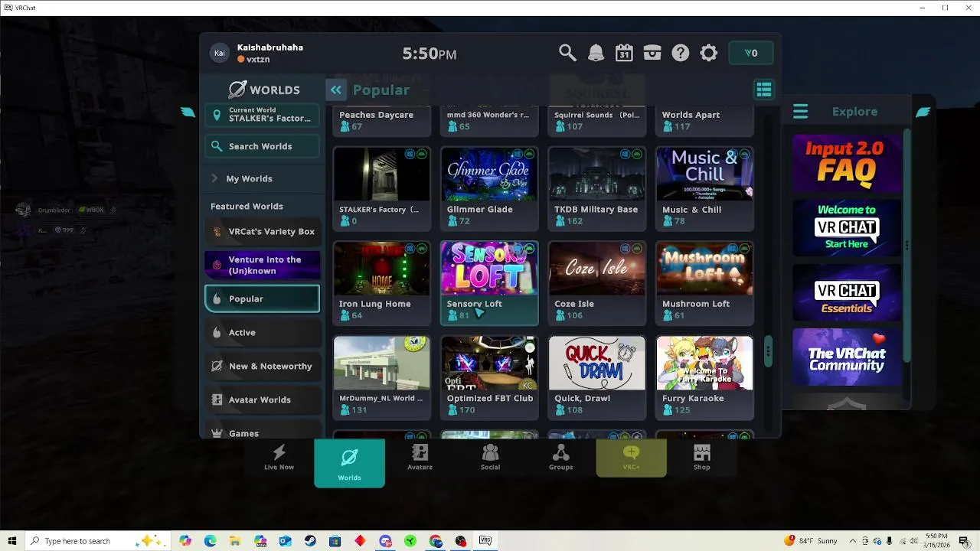Screen dimensions: 980x551
Task: Open Search Worlds
Action: [x=263, y=146]
